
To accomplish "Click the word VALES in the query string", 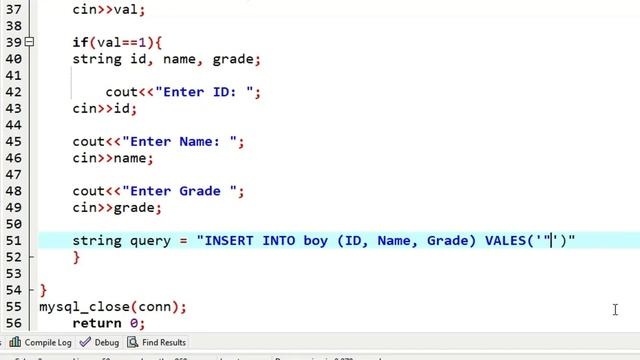I will tap(506, 240).
